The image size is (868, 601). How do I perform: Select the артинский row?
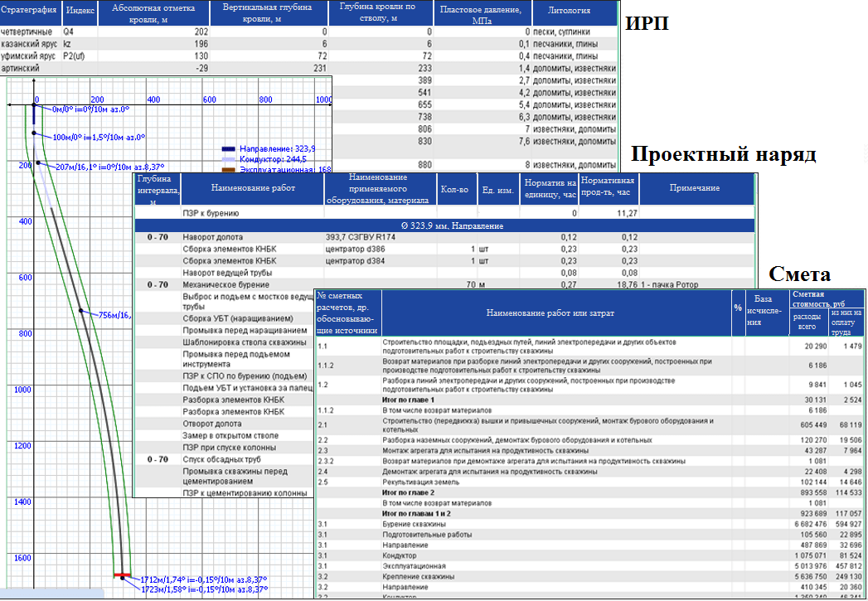coord(308,68)
